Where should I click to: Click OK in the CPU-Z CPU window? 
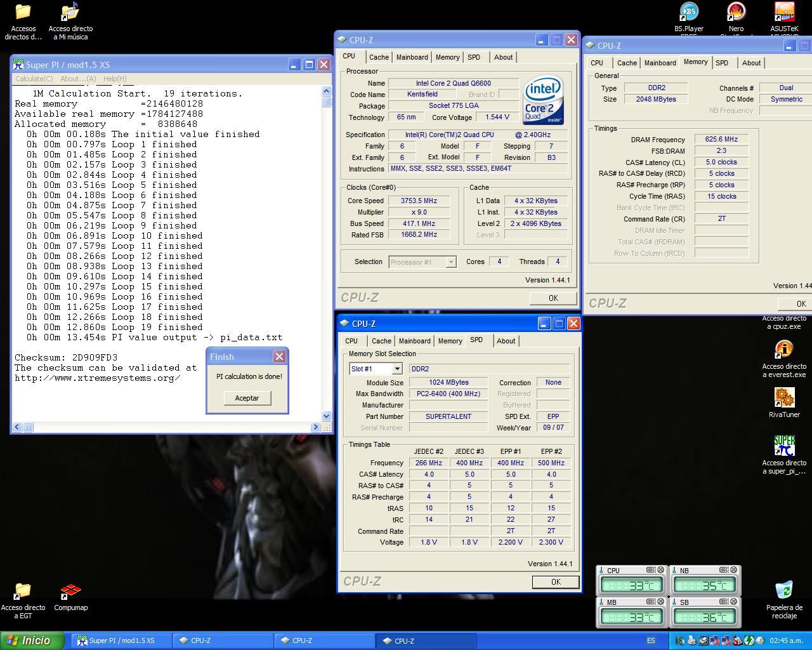(553, 298)
